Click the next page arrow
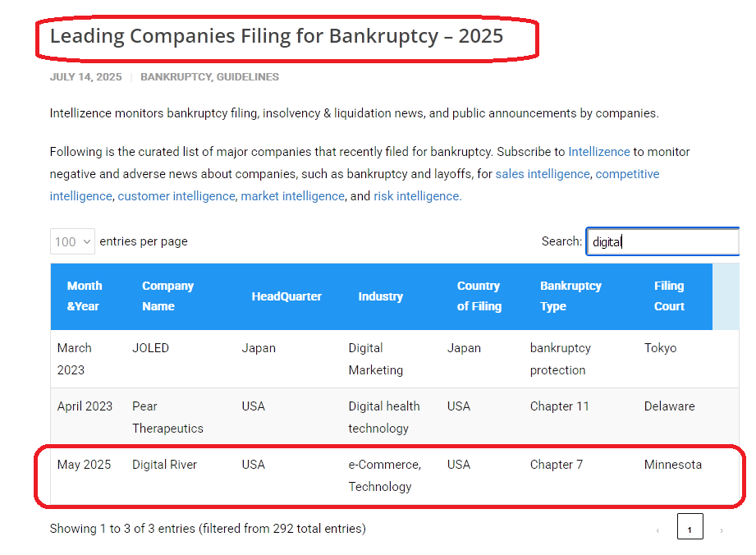Image resolution: width=756 pixels, height=555 pixels. point(722,530)
